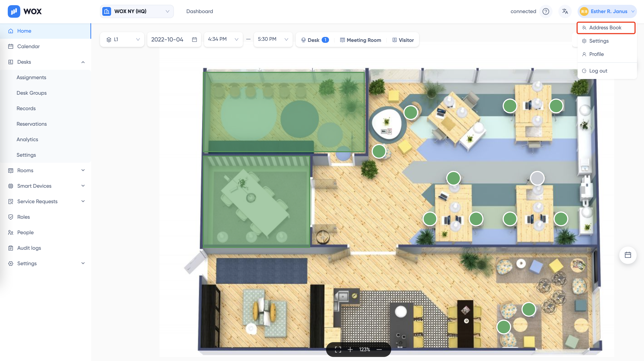
Task: Open the language translation icon
Action: tap(565, 11)
